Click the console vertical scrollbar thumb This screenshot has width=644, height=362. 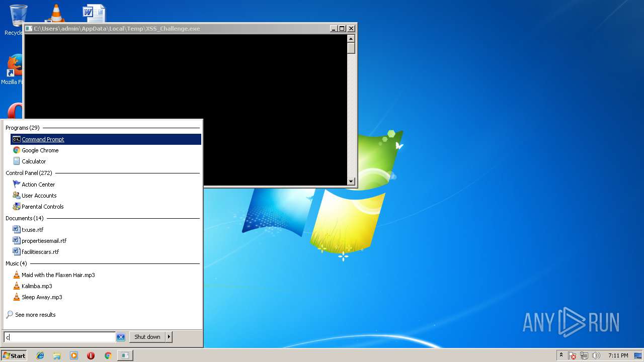(351, 48)
